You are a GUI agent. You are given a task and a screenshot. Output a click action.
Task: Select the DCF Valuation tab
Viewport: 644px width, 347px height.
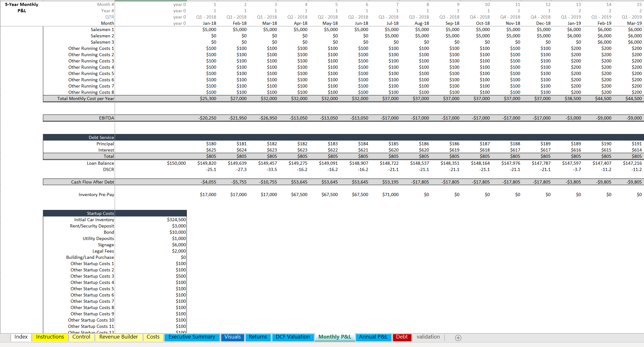[292, 337]
